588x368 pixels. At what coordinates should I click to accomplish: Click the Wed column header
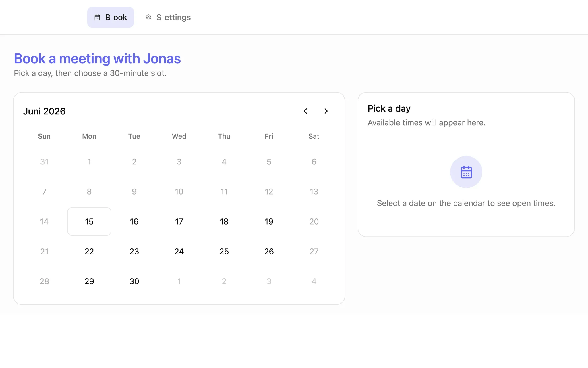click(x=179, y=136)
